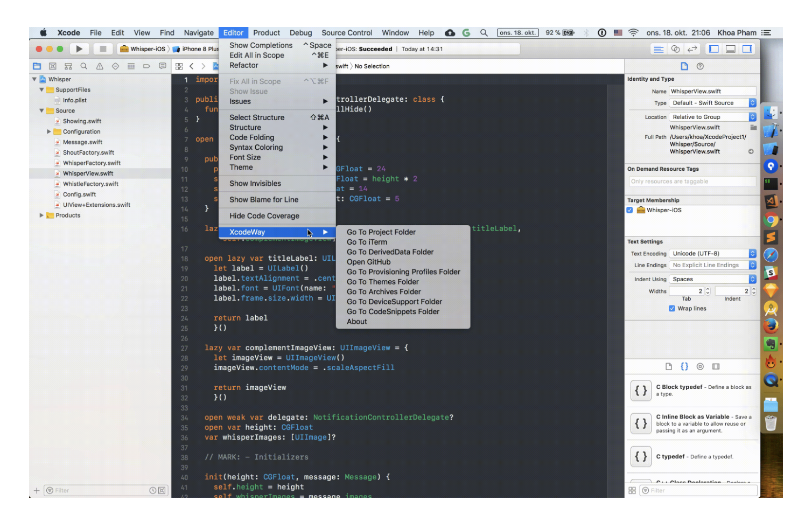Collapse the Source folder group
Image resolution: width=812 pixels, height=529 pixels.
point(41,111)
